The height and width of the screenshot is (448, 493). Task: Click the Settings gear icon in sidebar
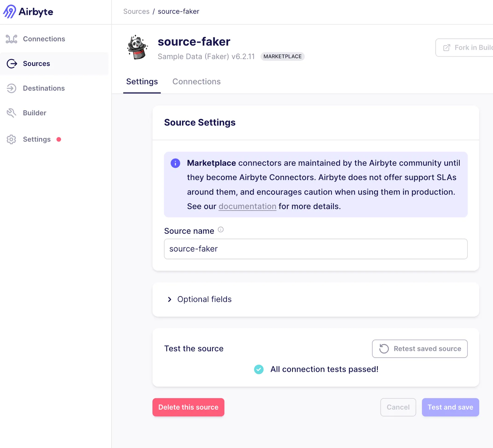coord(11,139)
